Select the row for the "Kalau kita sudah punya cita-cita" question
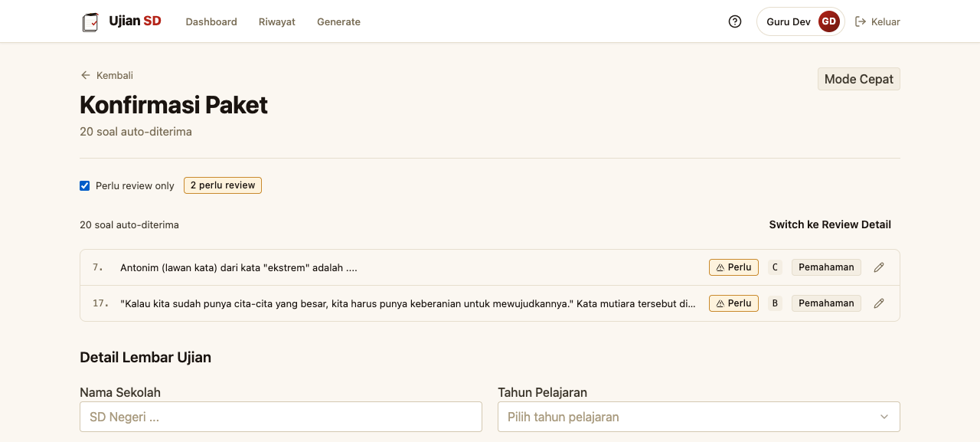980x442 pixels. tap(490, 303)
